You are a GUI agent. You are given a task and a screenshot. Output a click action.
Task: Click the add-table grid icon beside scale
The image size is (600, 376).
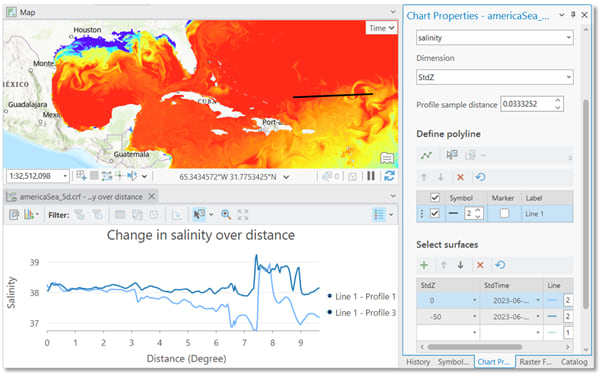point(81,176)
